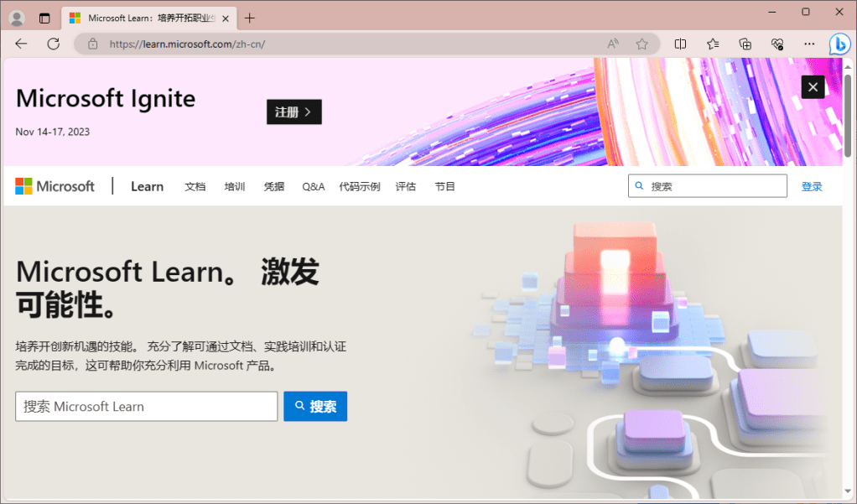Viewport: 857px width, 504px height.
Task: Open the 文档 navigation menu item
Action: point(195,186)
